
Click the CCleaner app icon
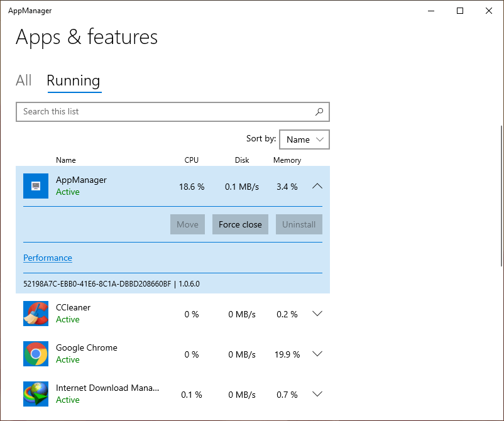tap(35, 314)
